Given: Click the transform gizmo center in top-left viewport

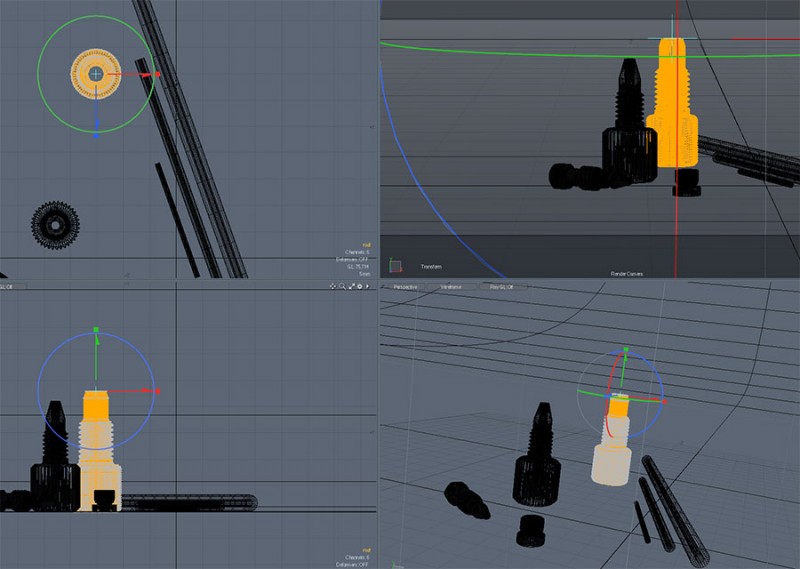Looking at the screenshot, I should point(96,73).
